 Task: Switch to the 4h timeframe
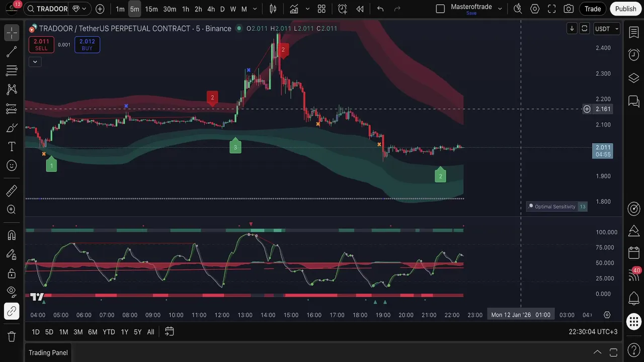tap(211, 9)
